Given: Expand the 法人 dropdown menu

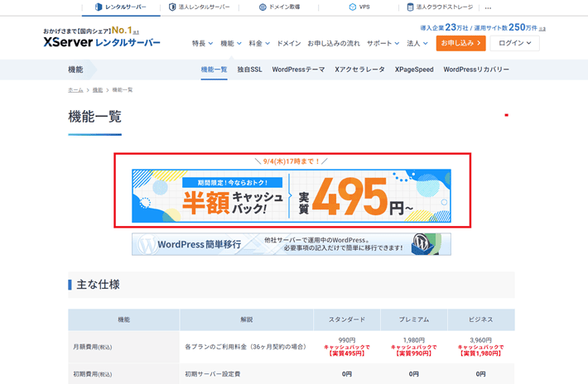Looking at the screenshot, I should coord(417,44).
